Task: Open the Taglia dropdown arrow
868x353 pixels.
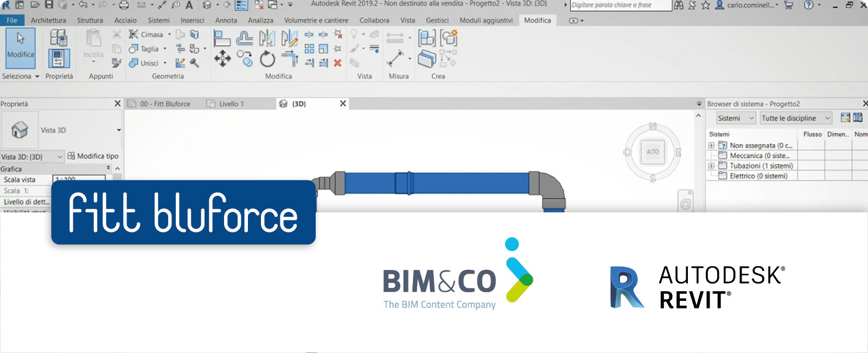Action: click(x=165, y=49)
